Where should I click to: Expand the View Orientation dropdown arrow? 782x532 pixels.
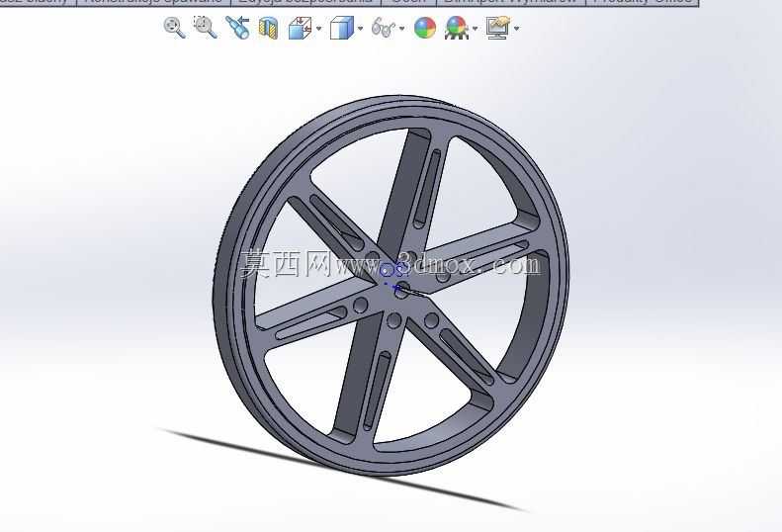[x=319, y=29]
